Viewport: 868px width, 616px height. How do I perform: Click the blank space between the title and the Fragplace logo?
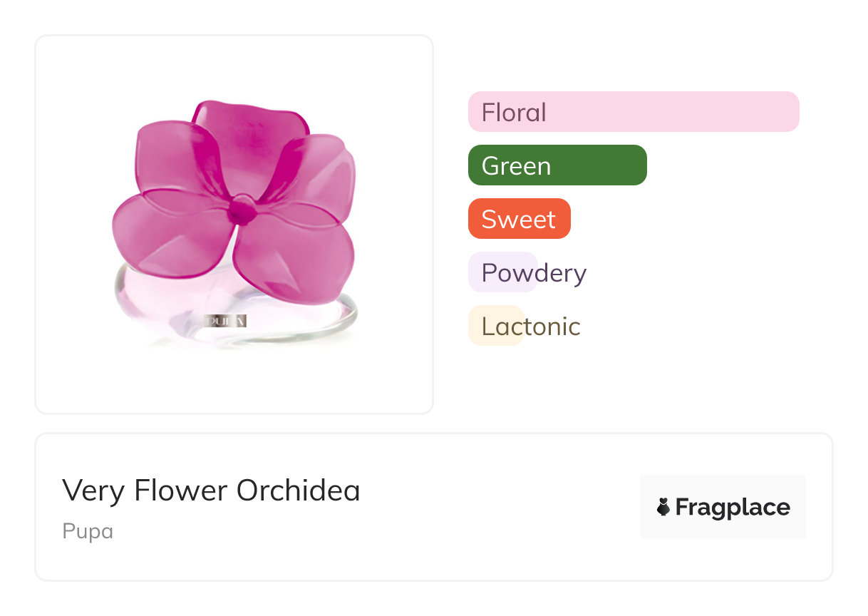tap(499, 507)
